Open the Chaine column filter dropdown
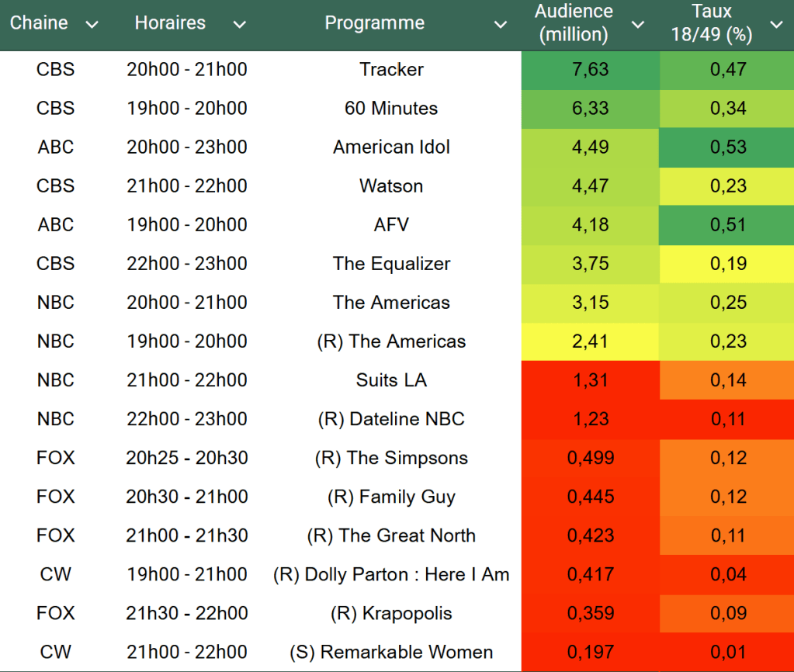Screen dimensions: 794x672 [x=92, y=25]
